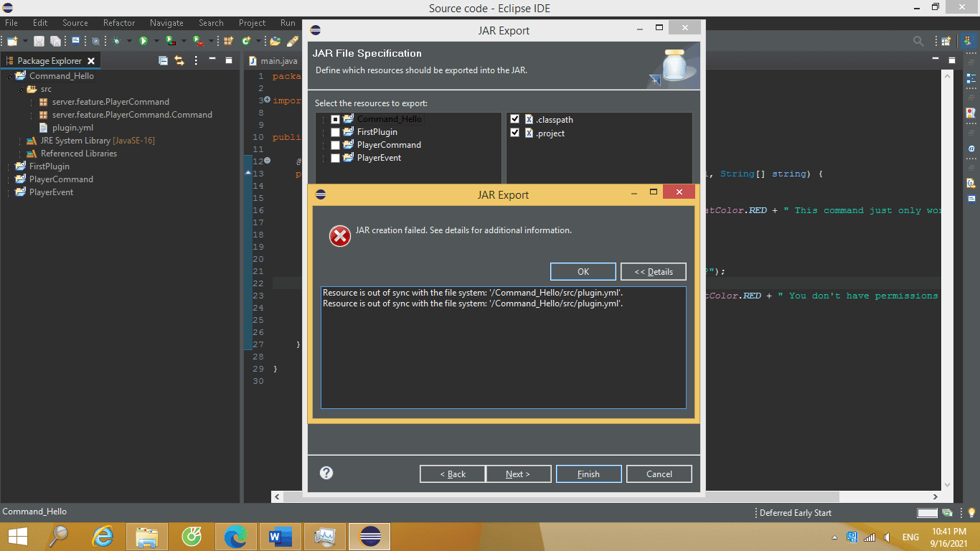Image resolution: width=980 pixels, height=551 pixels.
Task: Check the FirstPlugin project checkbox
Action: [335, 132]
